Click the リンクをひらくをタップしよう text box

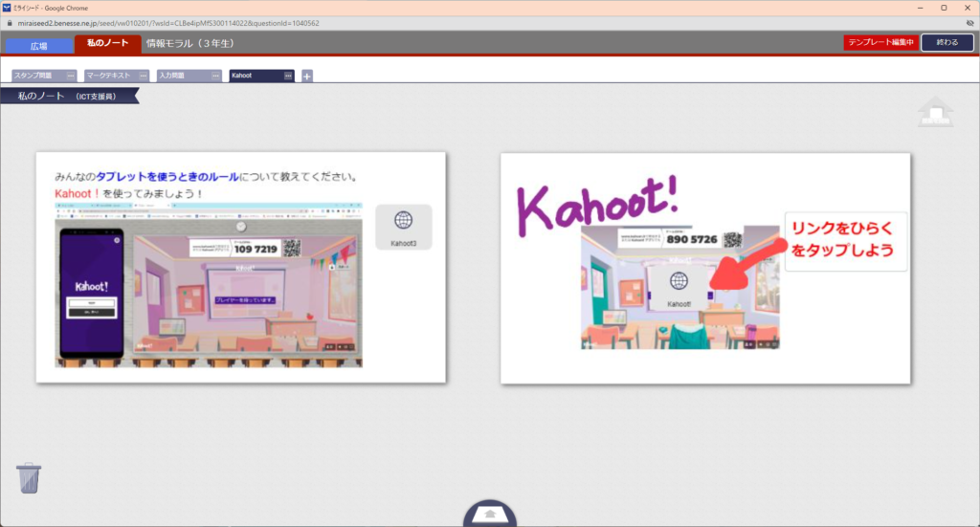click(845, 240)
